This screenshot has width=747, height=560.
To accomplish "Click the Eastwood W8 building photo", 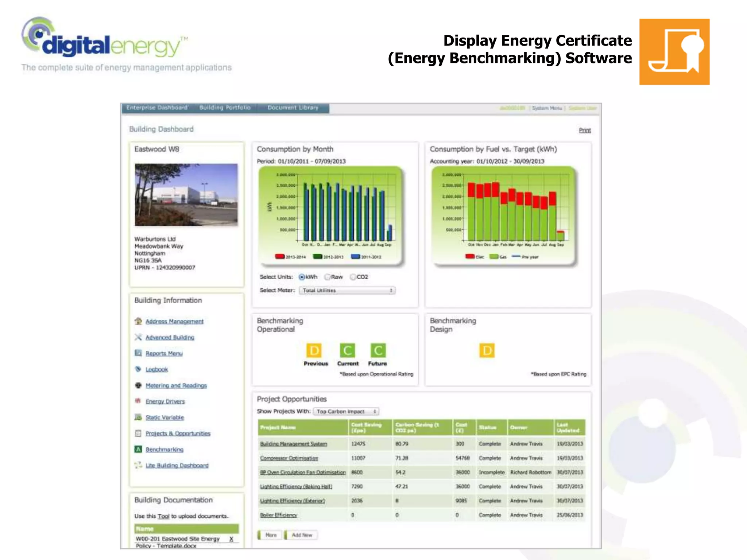I will pyautogui.click(x=186, y=195).
